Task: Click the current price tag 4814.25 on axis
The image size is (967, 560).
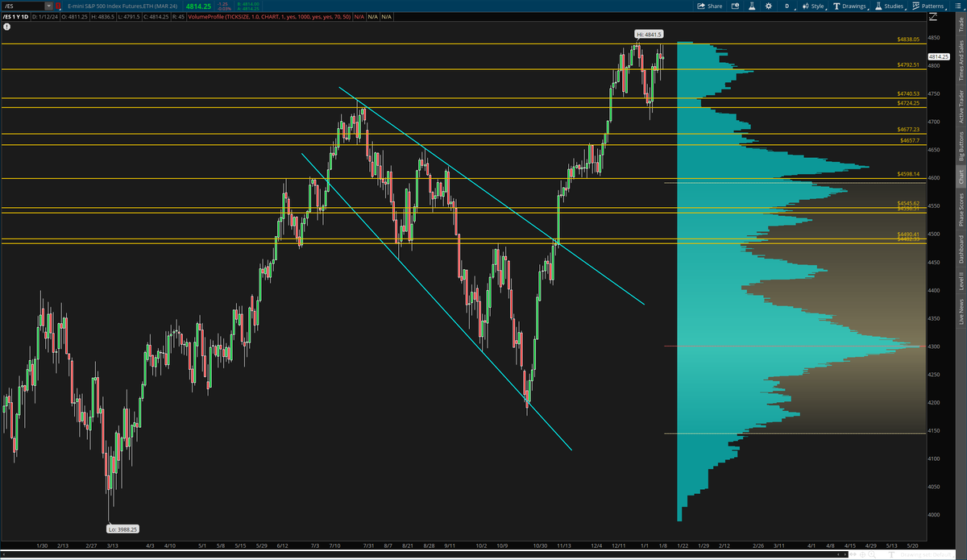Action: pyautogui.click(x=939, y=56)
